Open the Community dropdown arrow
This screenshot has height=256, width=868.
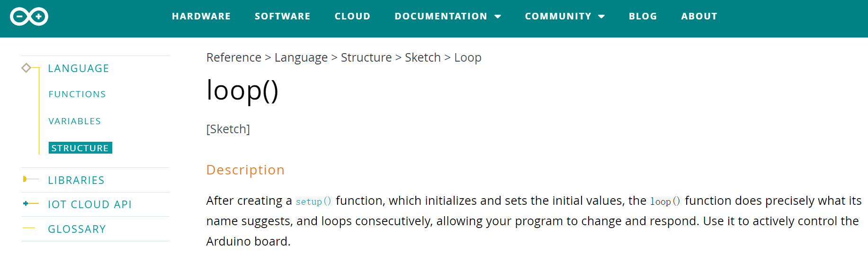coord(601,17)
